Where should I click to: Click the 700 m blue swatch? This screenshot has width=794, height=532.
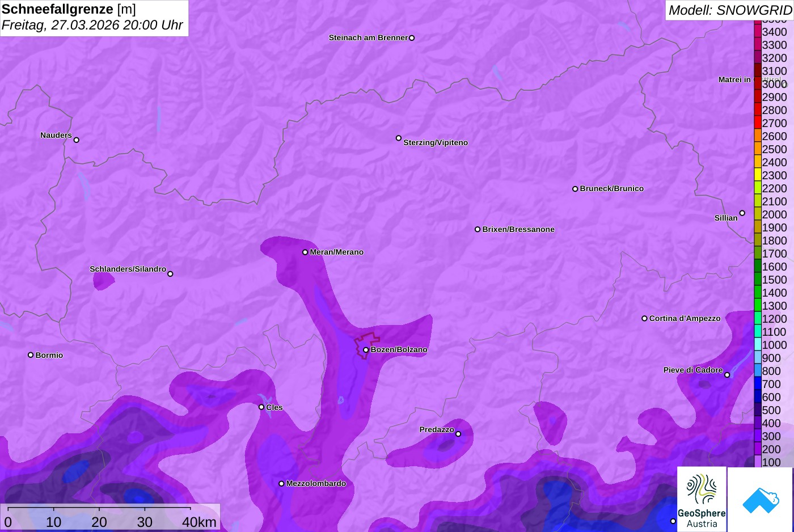[x=758, y=383]
